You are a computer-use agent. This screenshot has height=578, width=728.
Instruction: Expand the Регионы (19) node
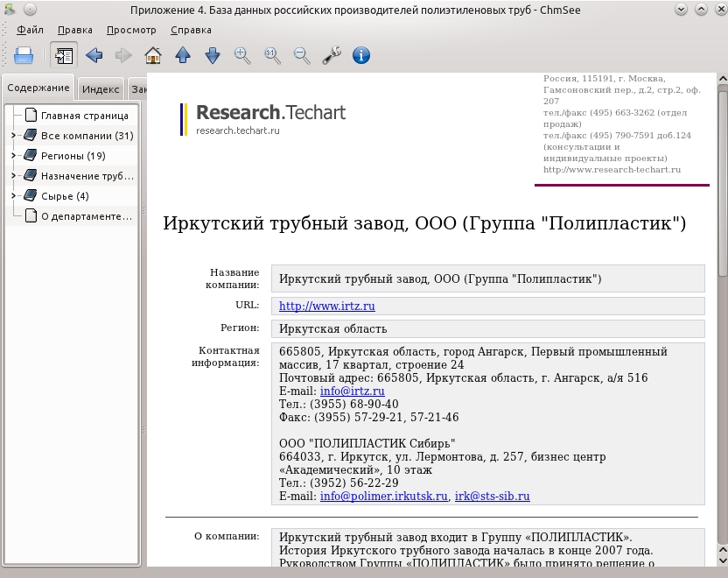13,156
